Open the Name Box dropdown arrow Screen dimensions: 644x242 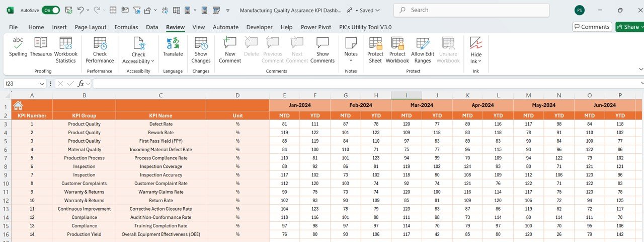coord(42,83)
